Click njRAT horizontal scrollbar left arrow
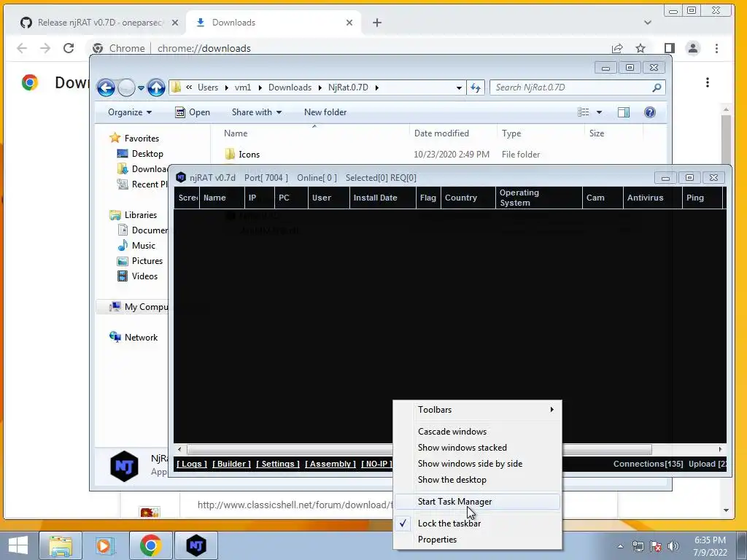747x560 pixels. [x=179, y=449]
